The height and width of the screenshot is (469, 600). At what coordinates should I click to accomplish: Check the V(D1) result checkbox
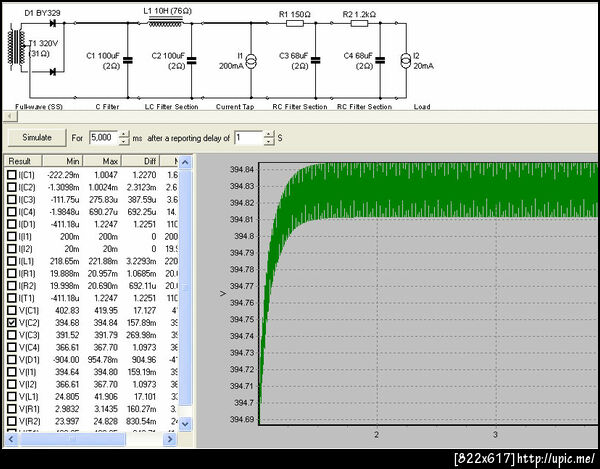point(12,360)
